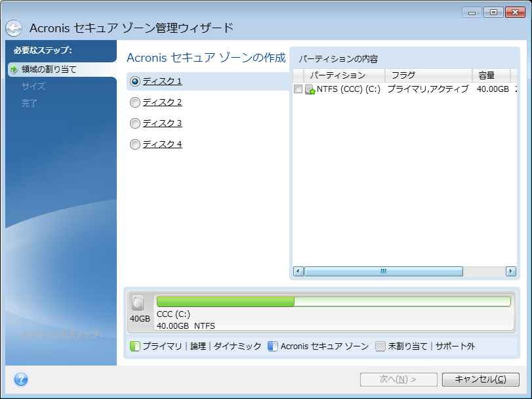Click the キャンセル(C) button
The image size is (532, 399).
[x=480, y=379]
